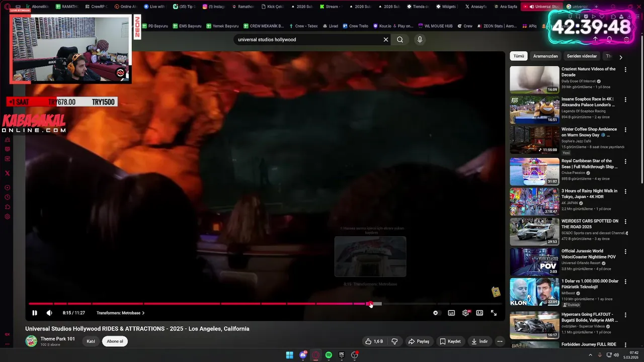Open Crew Trello bookmark

355,26
